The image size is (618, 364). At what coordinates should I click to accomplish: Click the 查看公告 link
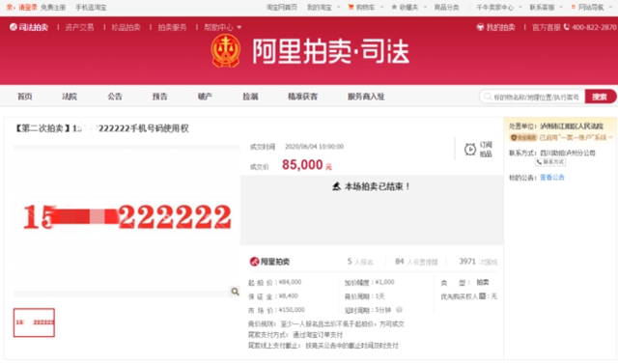click(551, 178)
